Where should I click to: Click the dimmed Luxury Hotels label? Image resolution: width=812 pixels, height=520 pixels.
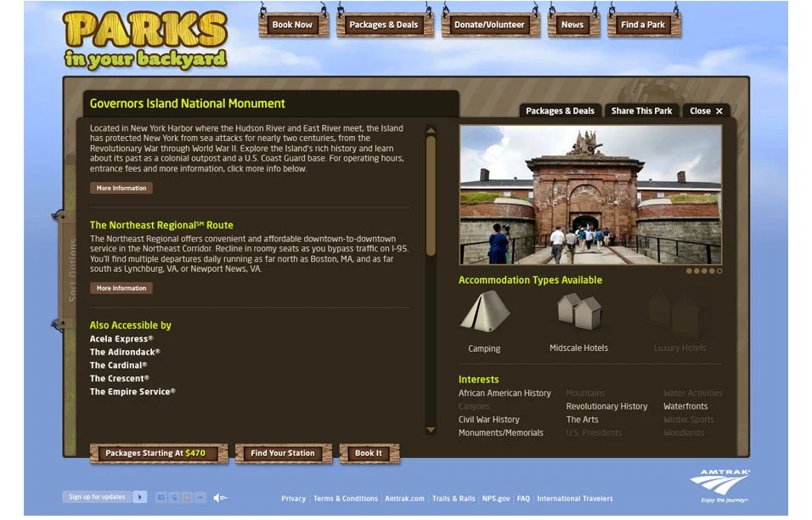tap(680, 348)
